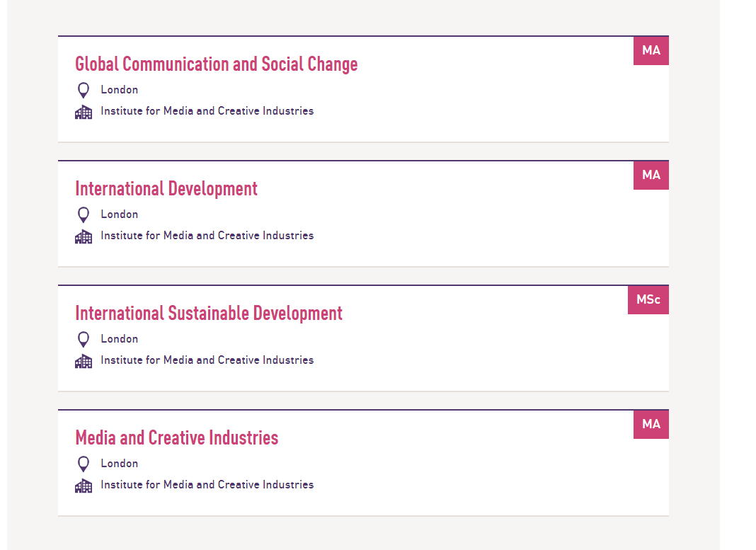
Task: Click location pin under Media and Creative Industries
Action: point(84,464)
